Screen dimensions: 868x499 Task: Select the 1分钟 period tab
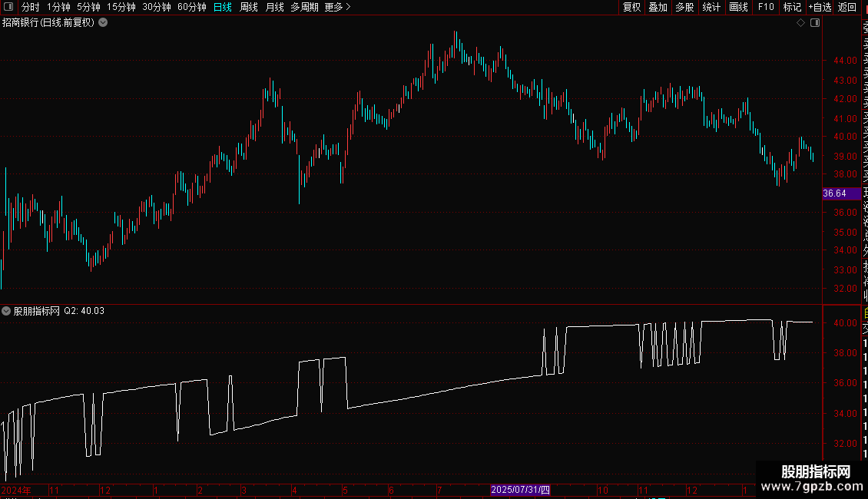pos(58,7)
